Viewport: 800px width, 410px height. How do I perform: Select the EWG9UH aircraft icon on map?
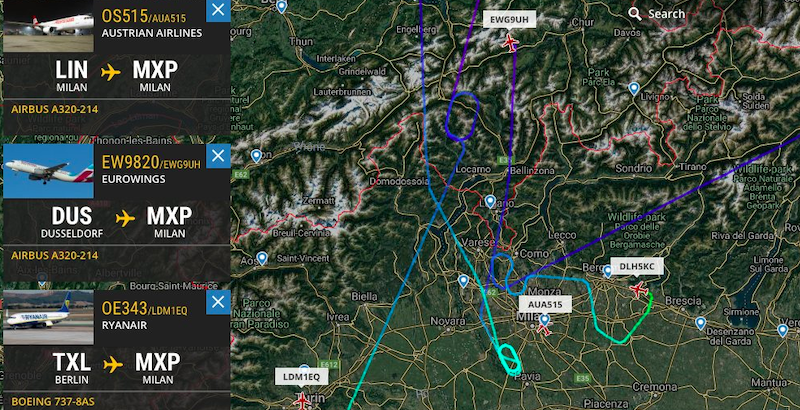coord(510,42)
